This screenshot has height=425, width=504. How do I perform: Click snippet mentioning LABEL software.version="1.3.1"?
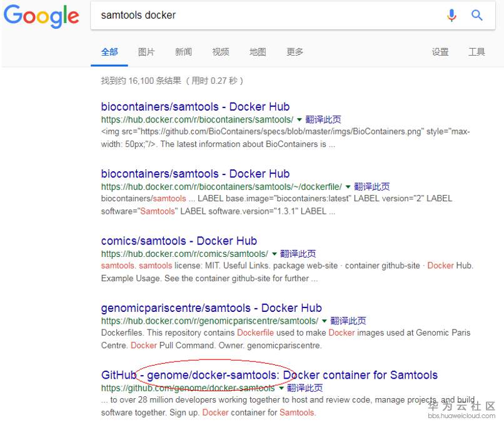[276, 205]
